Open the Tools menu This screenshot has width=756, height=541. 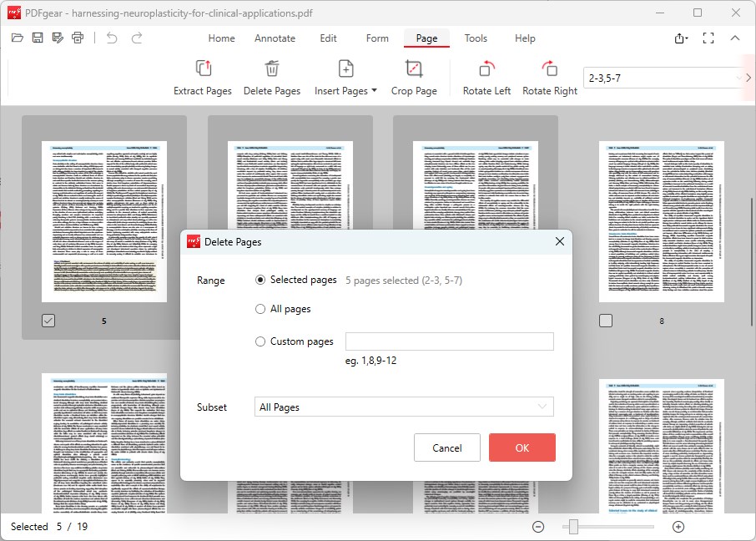click(x=476, y=38)
